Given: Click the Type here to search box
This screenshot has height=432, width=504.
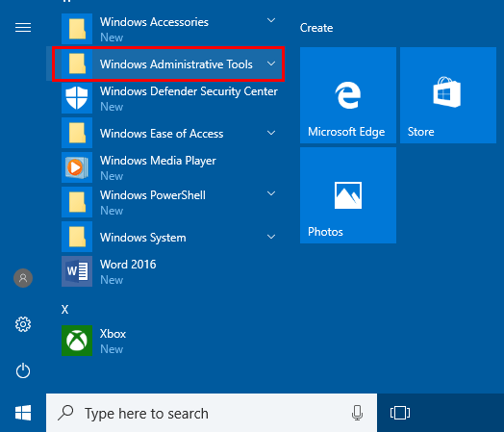Looking at the screenshot, I should 212,413.
